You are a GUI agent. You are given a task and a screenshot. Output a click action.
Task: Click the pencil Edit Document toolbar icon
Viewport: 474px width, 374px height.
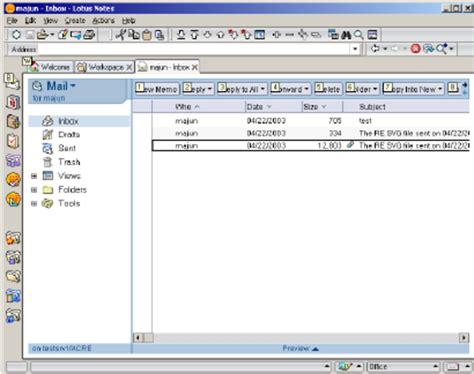pos(63,34)
